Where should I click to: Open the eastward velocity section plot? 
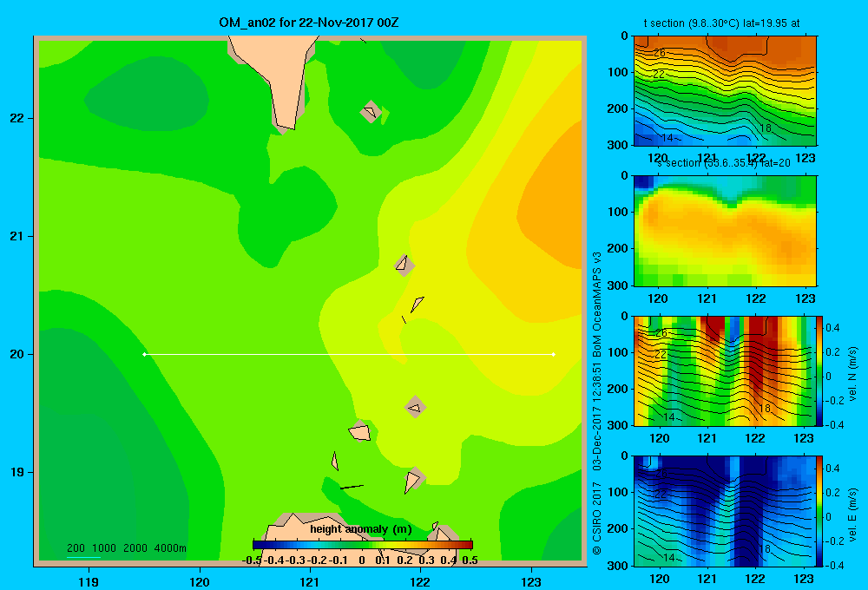725,511
